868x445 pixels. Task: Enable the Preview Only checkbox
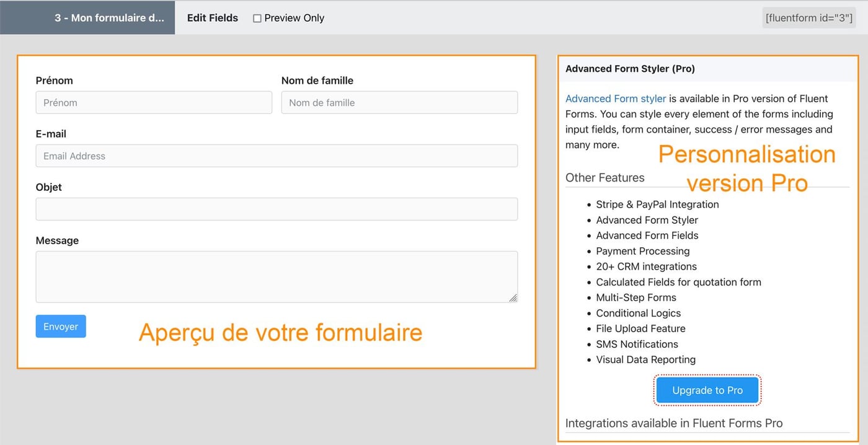pyautogui.click(x=257, y=18)
